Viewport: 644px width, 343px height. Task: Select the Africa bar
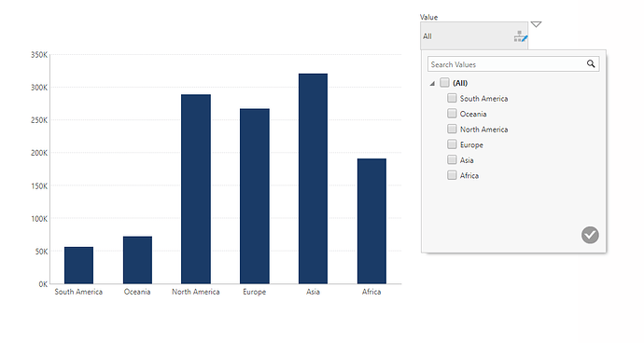tap(371, 221)
